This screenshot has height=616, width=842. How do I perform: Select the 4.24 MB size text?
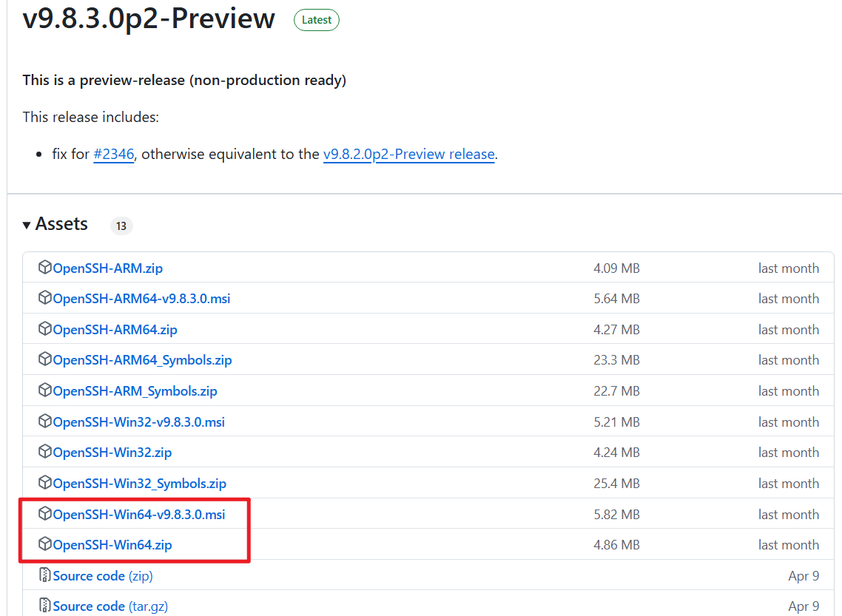pos(616,453)
